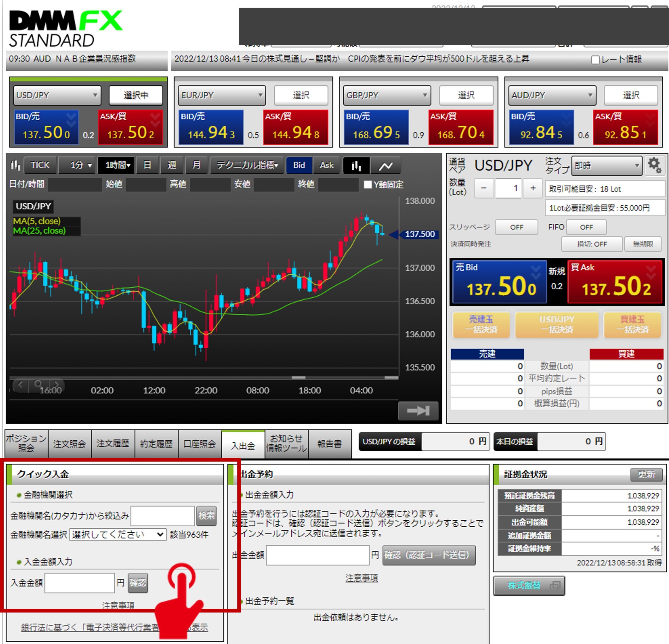The width and height of the screenshot is (669, 644).
Task: Open the 金融機関名選択 combo box
Action: (x=117, y=534)
